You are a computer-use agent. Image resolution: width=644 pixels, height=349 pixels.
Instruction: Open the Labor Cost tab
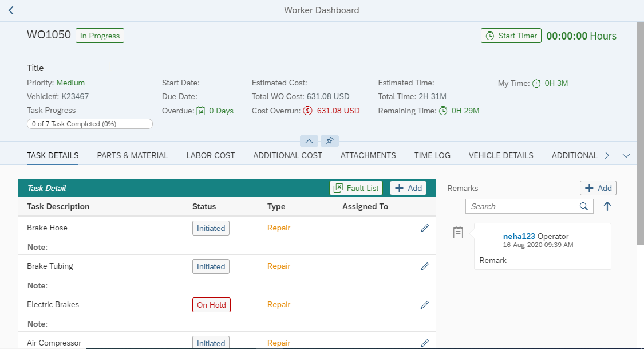210,155
